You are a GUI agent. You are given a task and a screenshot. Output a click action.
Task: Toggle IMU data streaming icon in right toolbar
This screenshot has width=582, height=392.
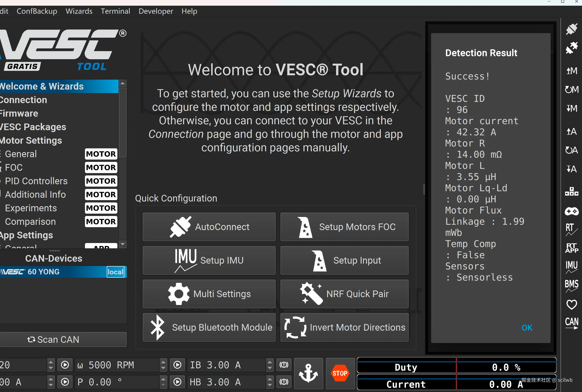(571, 267)
